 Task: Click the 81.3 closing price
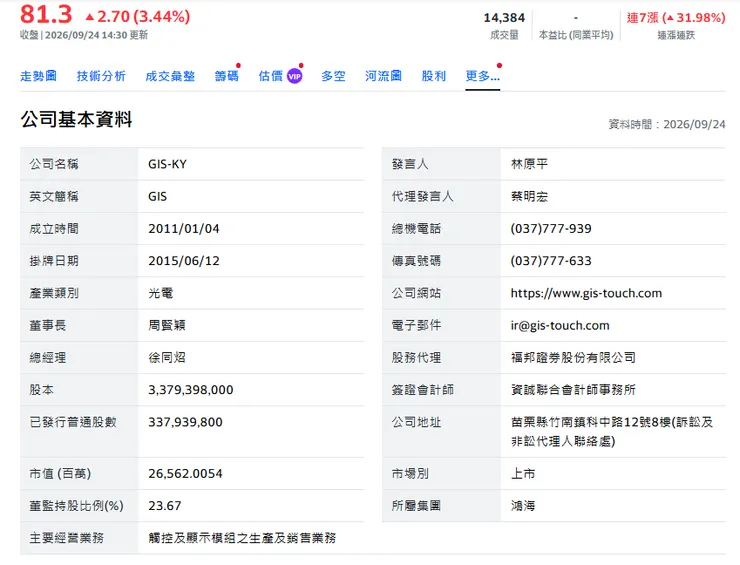point(46,14)
